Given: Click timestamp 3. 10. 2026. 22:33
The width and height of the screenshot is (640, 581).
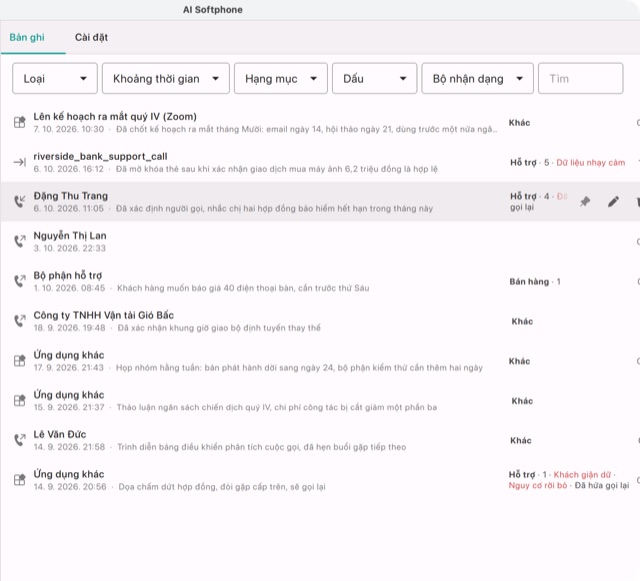Looking at the screenshot, I should click(x=69, y=248).
